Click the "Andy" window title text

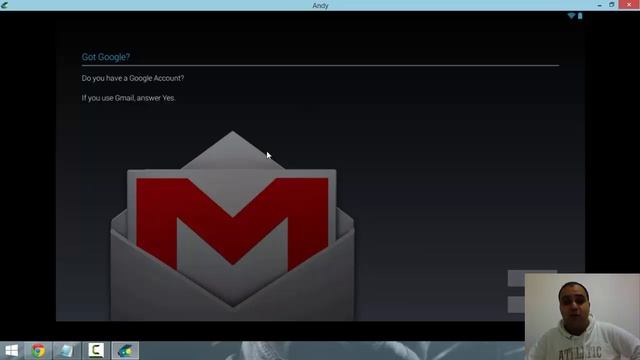pos(320,5)
